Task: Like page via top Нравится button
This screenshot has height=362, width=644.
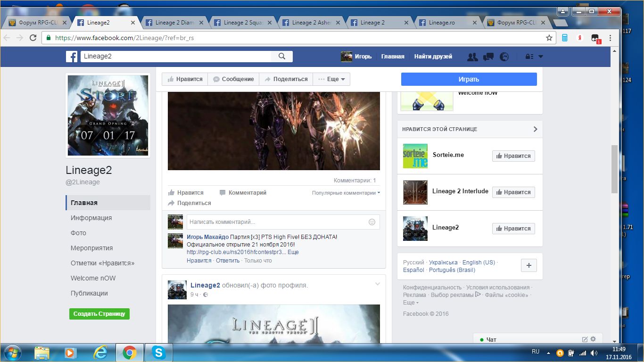Action: pos(185,79)
